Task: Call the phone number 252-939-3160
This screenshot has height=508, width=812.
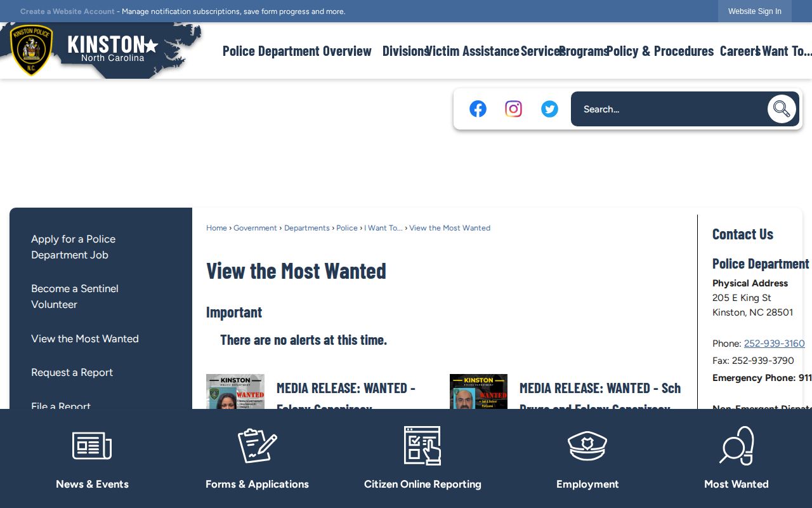Action: (774, 344)
